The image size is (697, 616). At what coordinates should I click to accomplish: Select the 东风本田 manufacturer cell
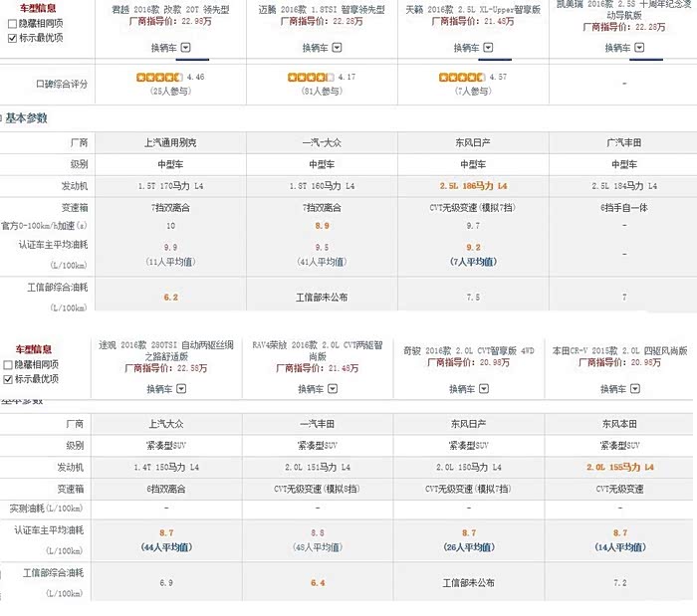(x=619, y=424)
